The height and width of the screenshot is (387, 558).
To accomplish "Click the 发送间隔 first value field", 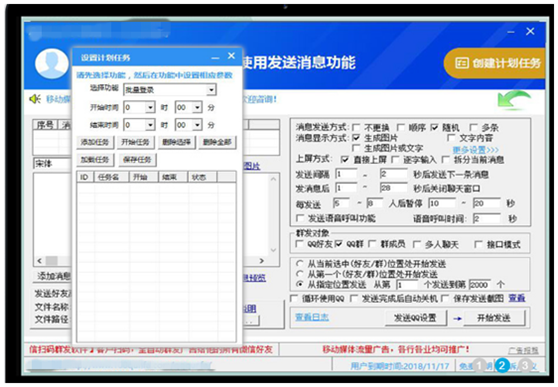I will (346, 174).
